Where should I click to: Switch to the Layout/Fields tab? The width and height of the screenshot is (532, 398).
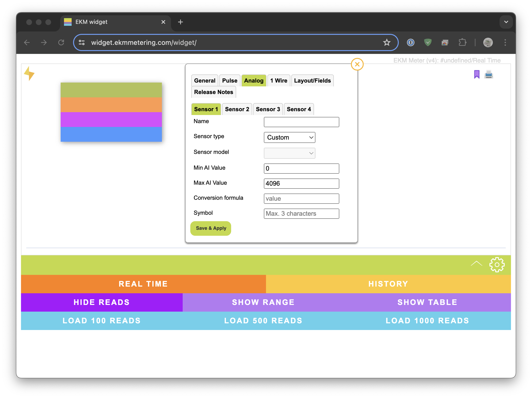click(312, 80)
